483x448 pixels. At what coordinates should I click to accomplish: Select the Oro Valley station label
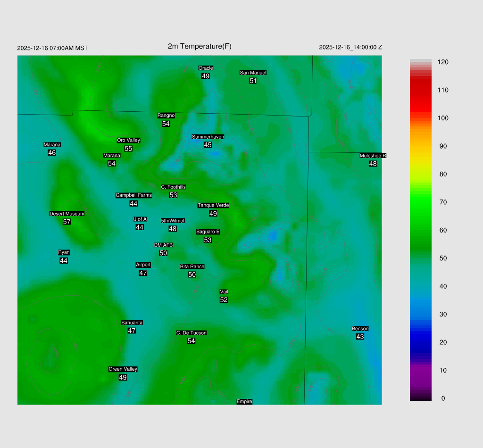point(128,140)
